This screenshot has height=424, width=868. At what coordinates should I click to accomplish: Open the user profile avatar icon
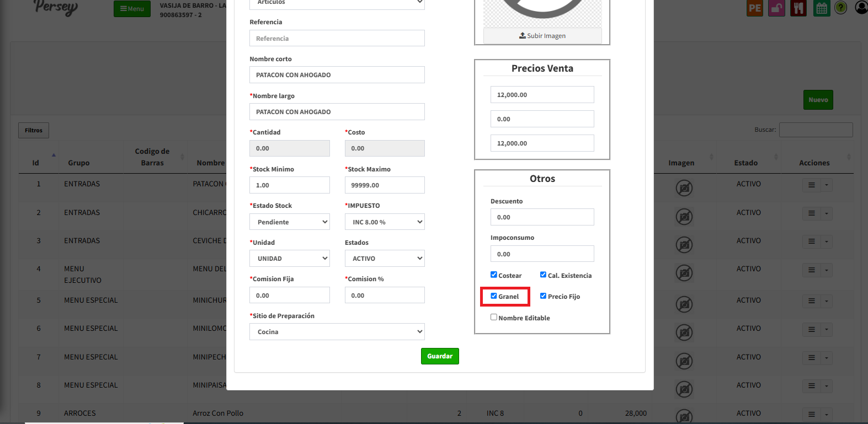tap(861, 8)
